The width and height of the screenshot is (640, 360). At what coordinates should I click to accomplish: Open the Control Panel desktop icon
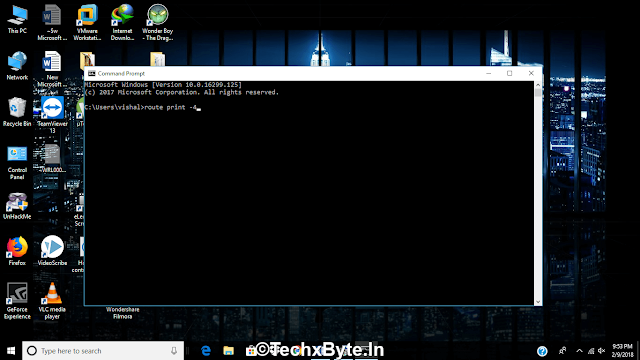(x=17, y=162)
